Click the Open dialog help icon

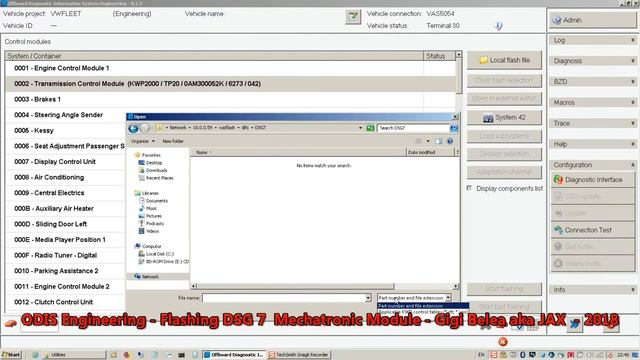[450, 141]
